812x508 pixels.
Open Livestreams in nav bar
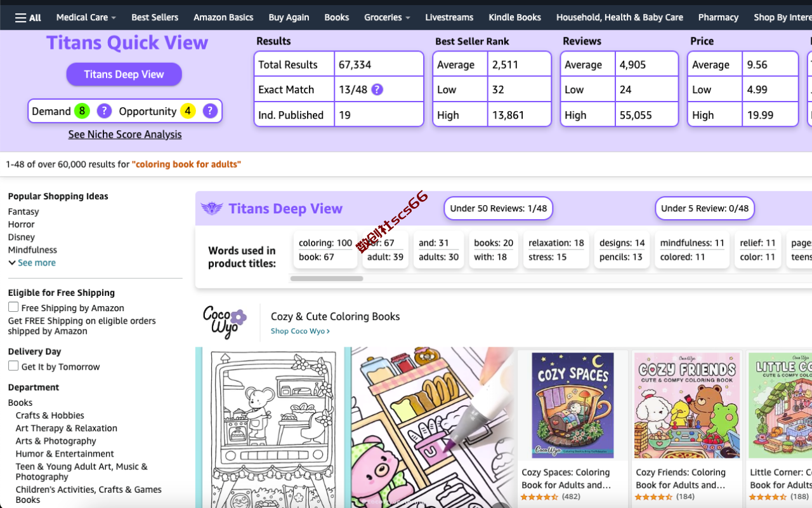click(x=449, y=17)
